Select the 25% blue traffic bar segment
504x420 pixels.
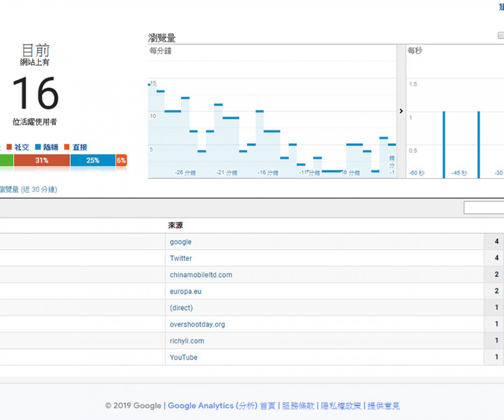(93, 160)
